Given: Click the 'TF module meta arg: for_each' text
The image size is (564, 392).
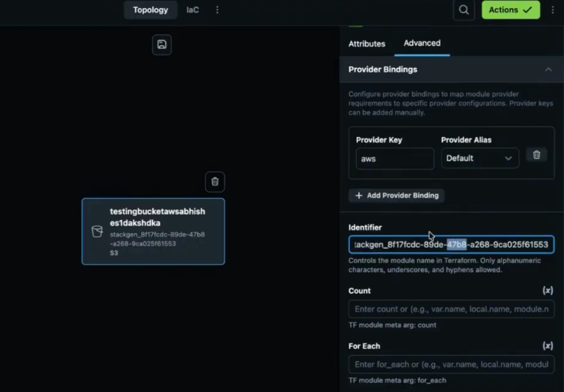Looking at the screenshot, I should 397,380.
